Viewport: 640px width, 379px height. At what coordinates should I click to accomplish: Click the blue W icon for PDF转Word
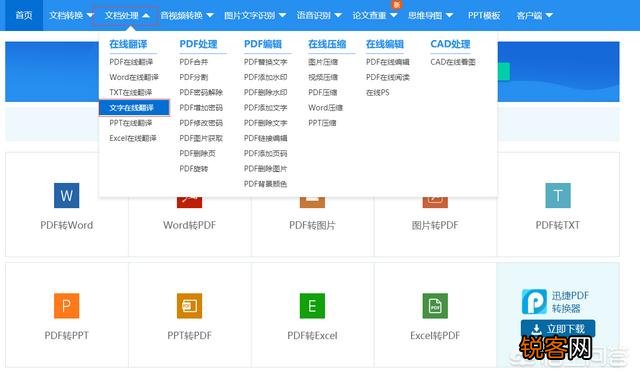[x=67, y=195]
